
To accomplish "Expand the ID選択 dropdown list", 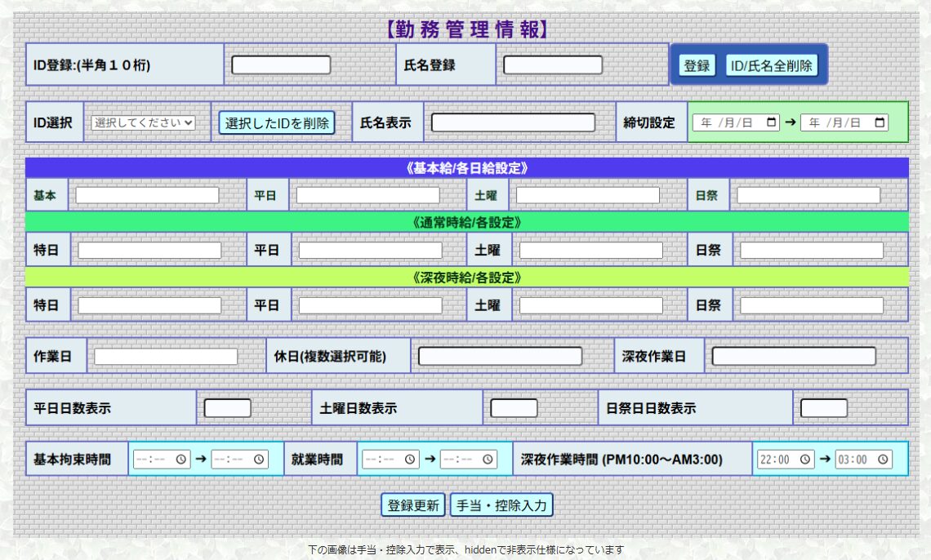I will [143, 122].
